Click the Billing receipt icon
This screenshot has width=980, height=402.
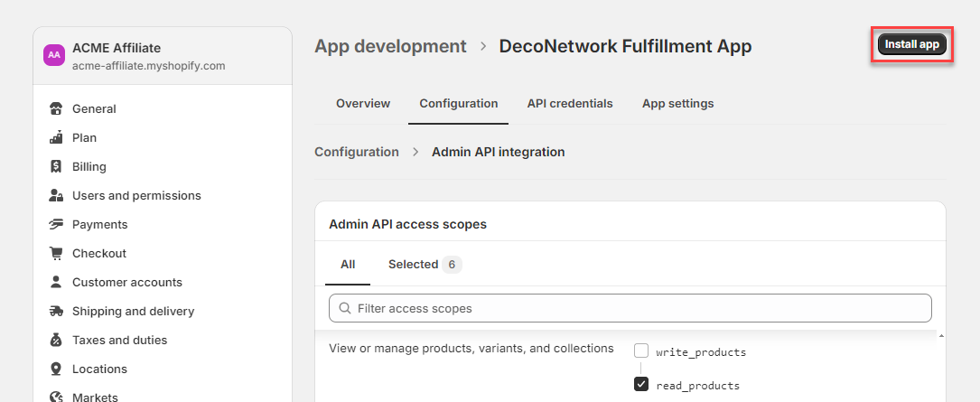[56, 166]
